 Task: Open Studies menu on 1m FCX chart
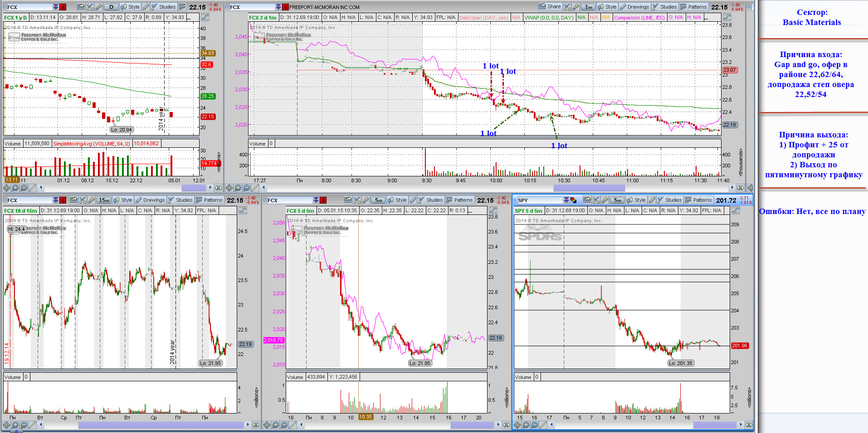point(664,7)
